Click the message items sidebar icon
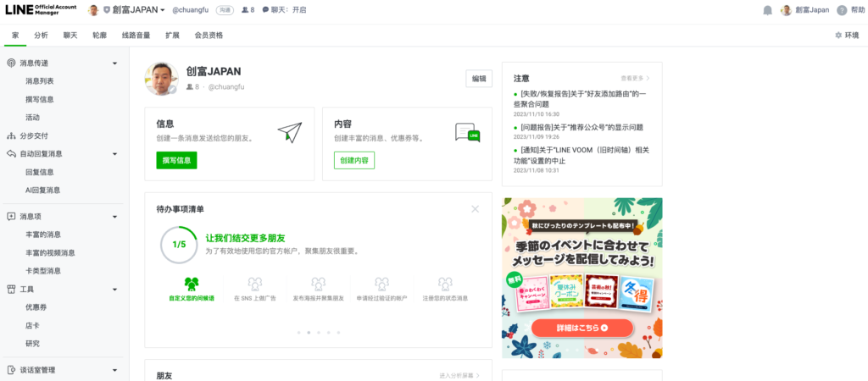Screen dimensions: 868x381 point(11,216)
